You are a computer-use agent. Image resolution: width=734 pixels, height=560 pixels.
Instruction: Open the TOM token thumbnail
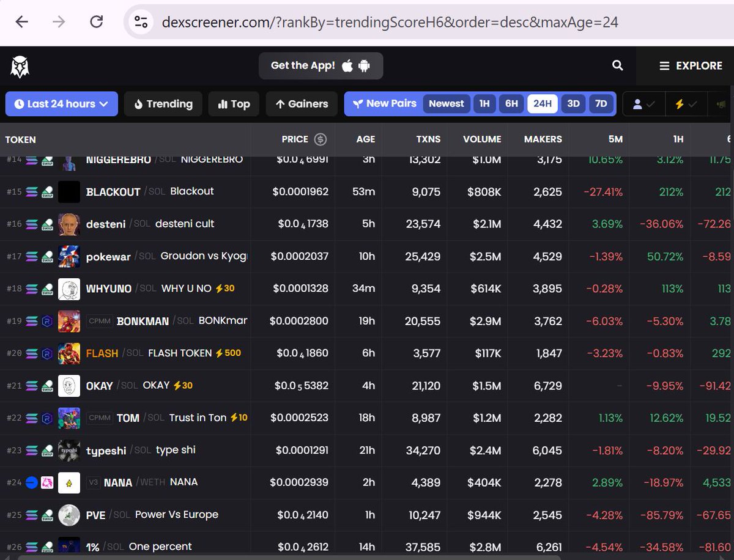point(69,418)
